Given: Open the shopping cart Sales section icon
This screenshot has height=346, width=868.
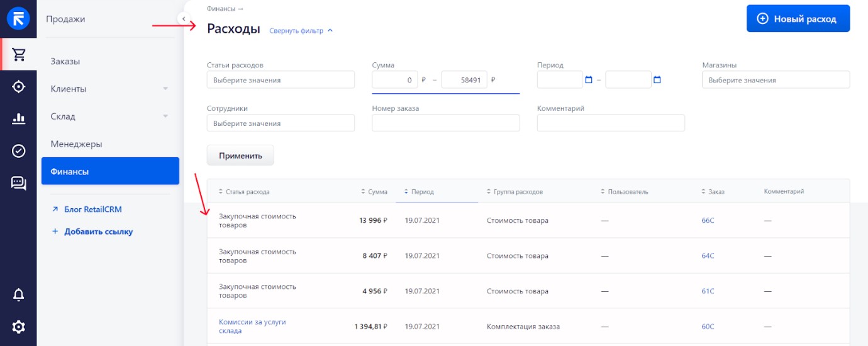Looking at the screenshot, I should (19, 54).
